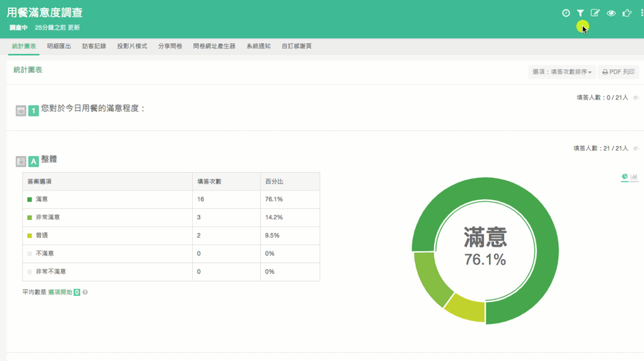
Task: Open the filter funnel icon
Action: (x=580, y=13)
